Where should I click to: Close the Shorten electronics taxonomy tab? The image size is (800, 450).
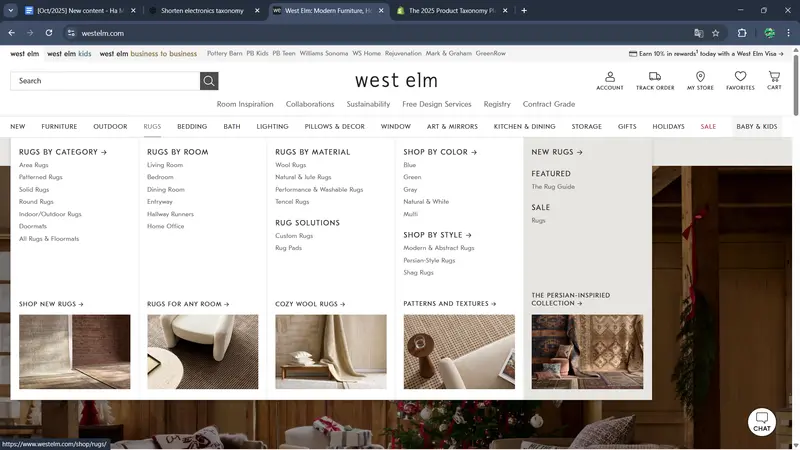click(257, 10)
